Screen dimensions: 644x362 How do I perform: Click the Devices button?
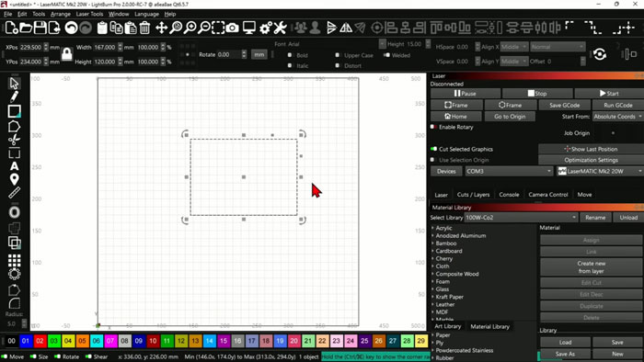[x=446, y=171]
